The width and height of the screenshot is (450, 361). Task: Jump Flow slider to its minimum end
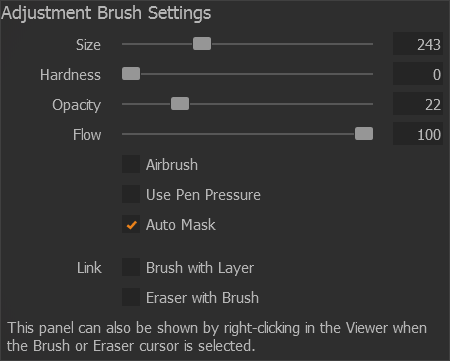pyautogui.click(x=123, y=134)
